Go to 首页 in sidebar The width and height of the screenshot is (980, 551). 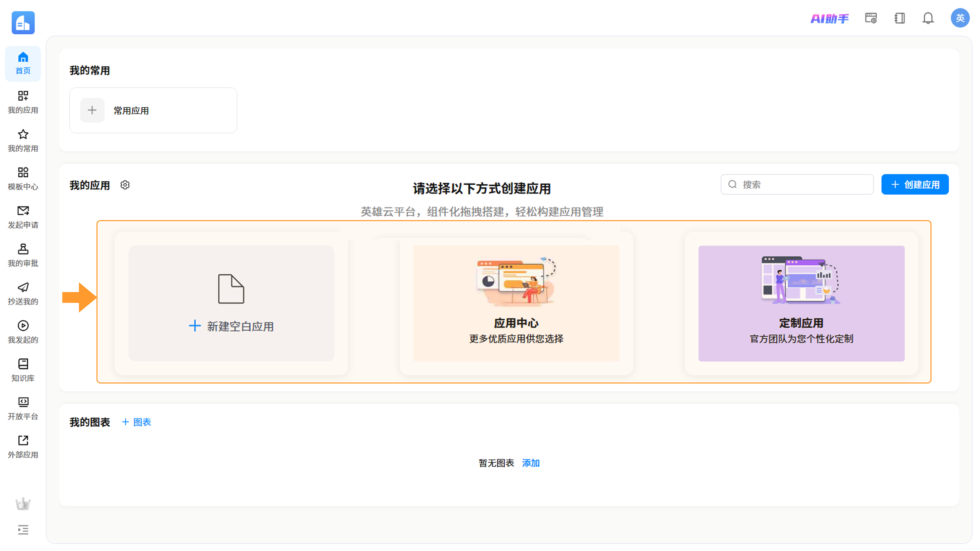point(23,63)
